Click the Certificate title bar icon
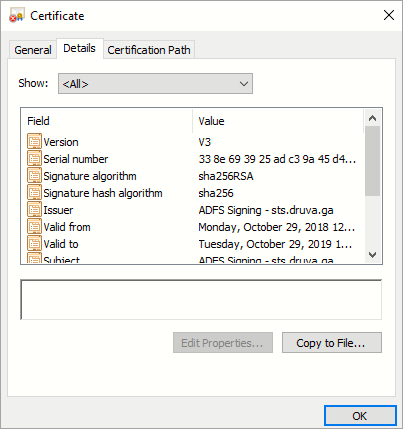The height and width of the screenshot is (429, 403). click(17, 16)
